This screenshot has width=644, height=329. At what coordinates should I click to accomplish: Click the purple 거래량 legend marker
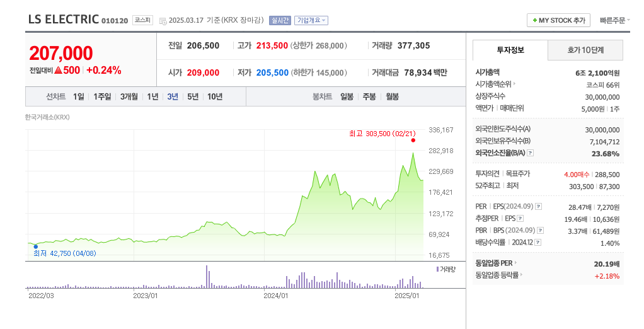coord(437,270)
